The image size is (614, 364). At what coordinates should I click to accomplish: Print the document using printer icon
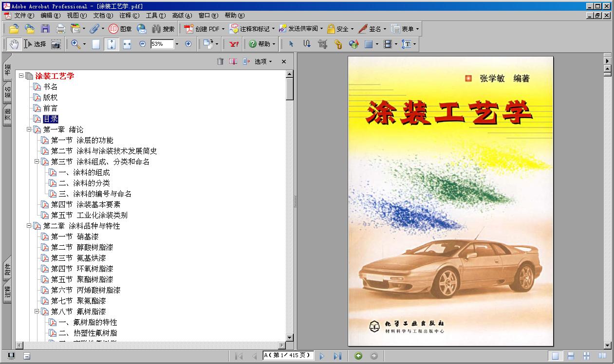coord(60,29)
